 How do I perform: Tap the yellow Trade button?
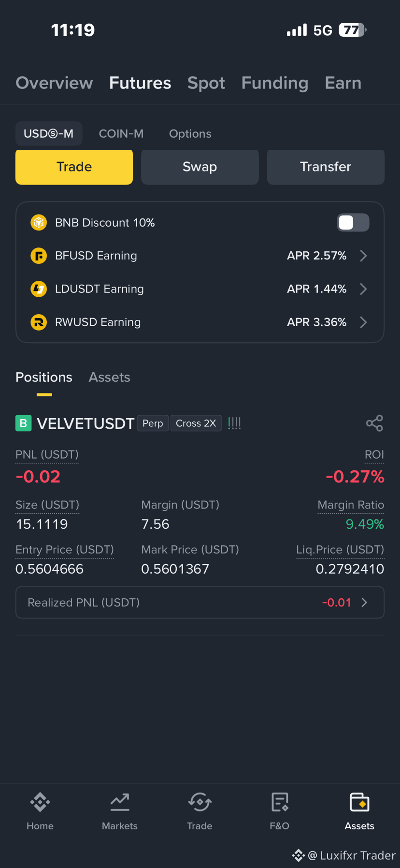point(74,167)
